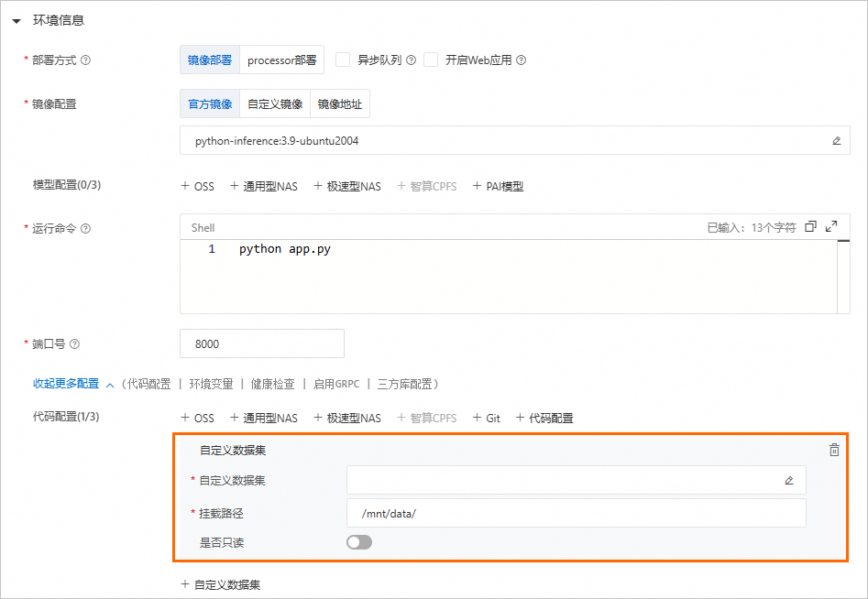The width and height of the screenshot is (868, 599).
Task: Copy the shell command with copy icon
Action: 810,226
